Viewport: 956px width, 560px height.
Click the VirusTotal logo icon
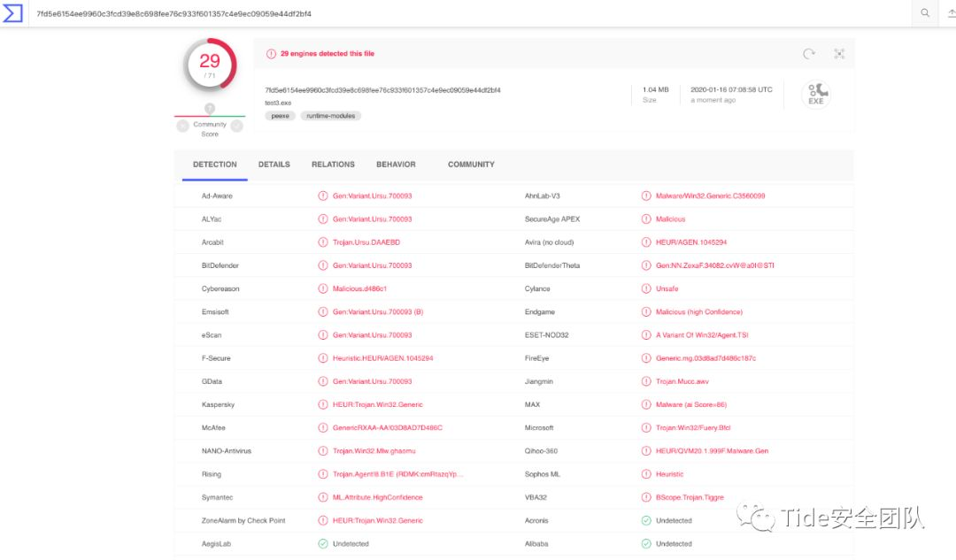coord(12,13)
